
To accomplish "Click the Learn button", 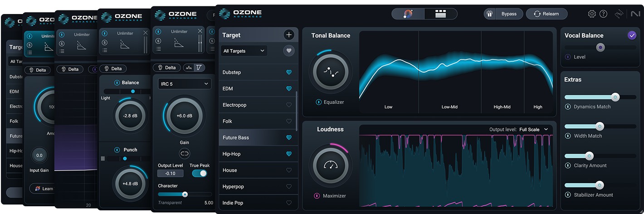I will point(44,189).
